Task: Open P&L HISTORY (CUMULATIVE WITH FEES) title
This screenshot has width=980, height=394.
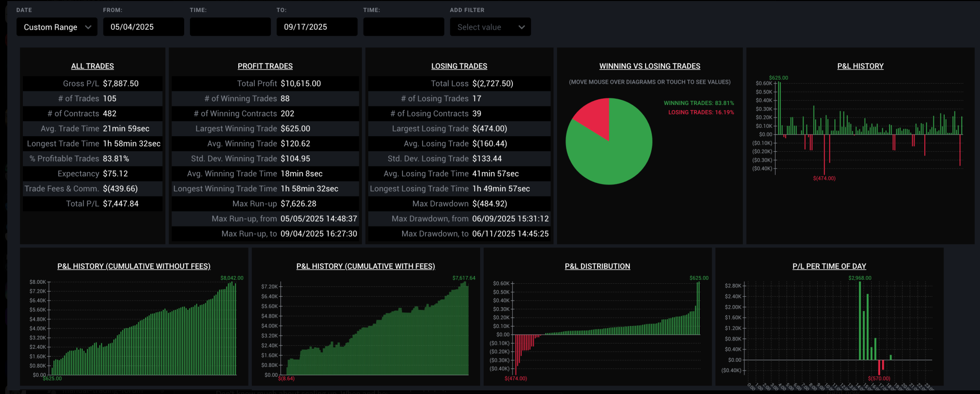Action: [x=365, y=266]
